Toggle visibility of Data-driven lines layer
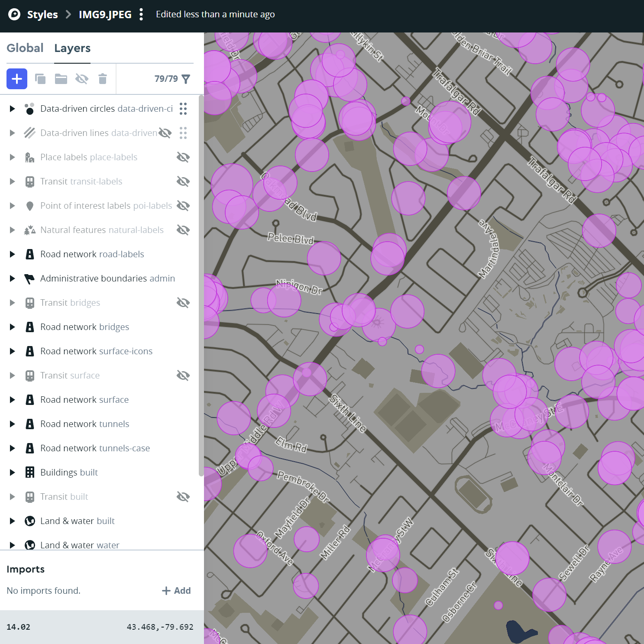Screen dimensions: 644x644 (165, 133)
